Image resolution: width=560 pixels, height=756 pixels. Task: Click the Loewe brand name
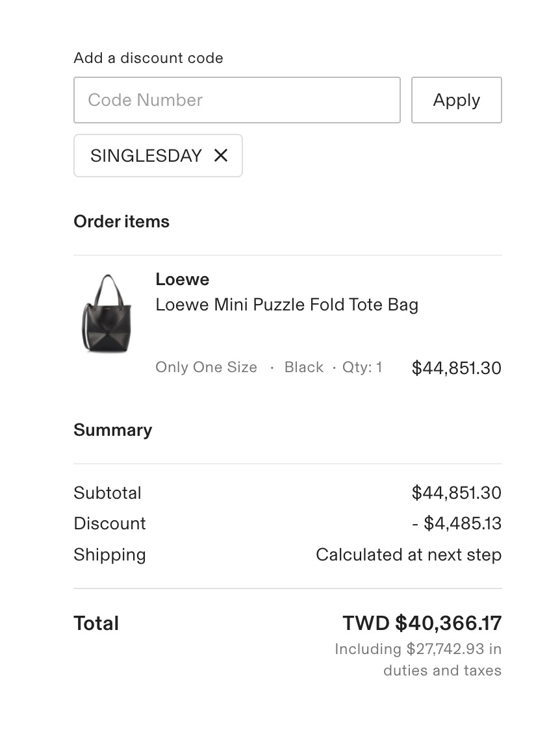point(182,279)
